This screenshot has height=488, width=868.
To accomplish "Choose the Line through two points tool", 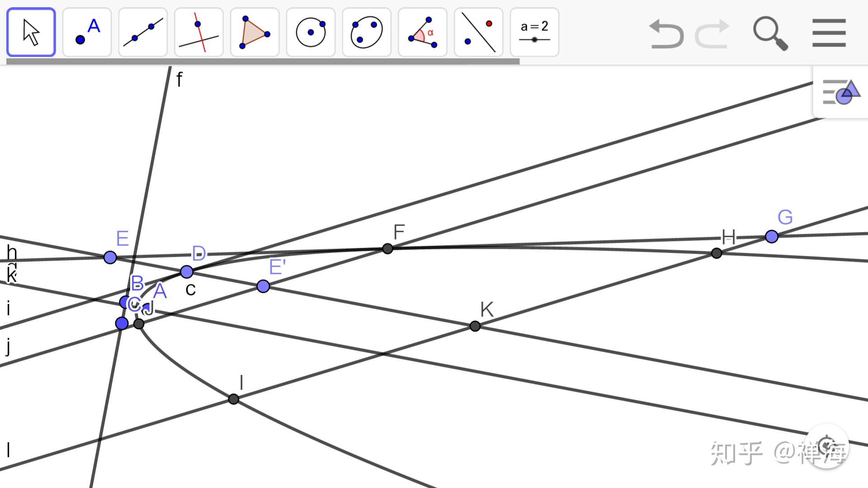I will (x=143, y=32).
